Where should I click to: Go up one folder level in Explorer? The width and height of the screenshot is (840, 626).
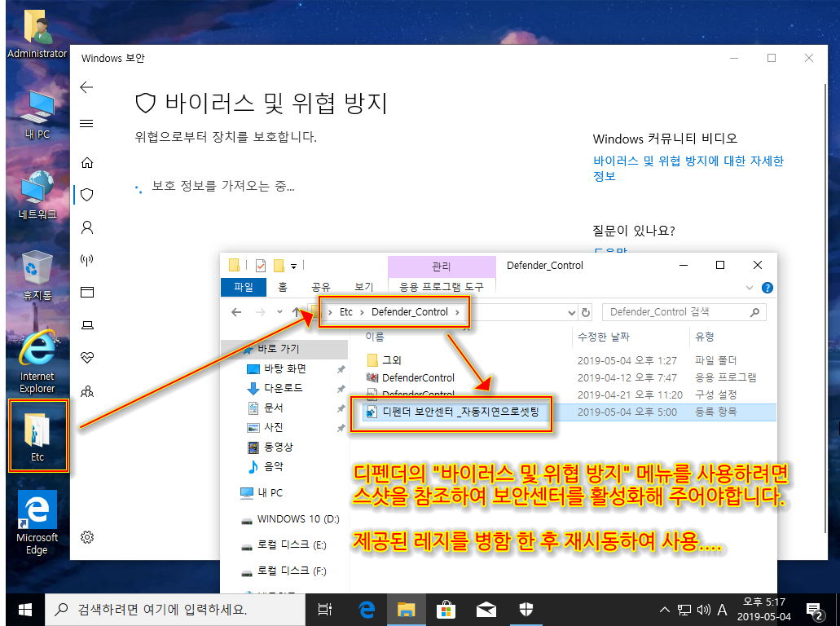pyautogui.click(x=296, y=312)
